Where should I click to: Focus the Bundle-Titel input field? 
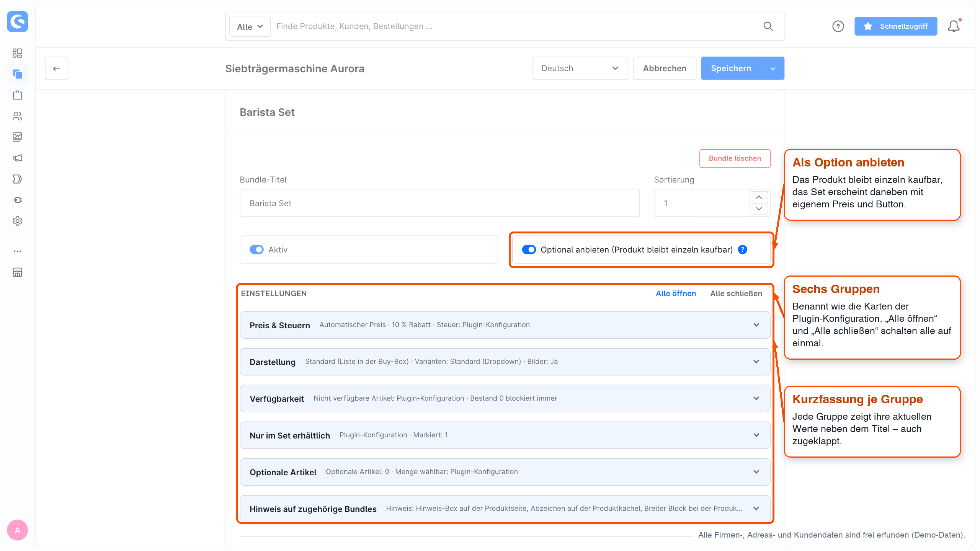point(439,203)
